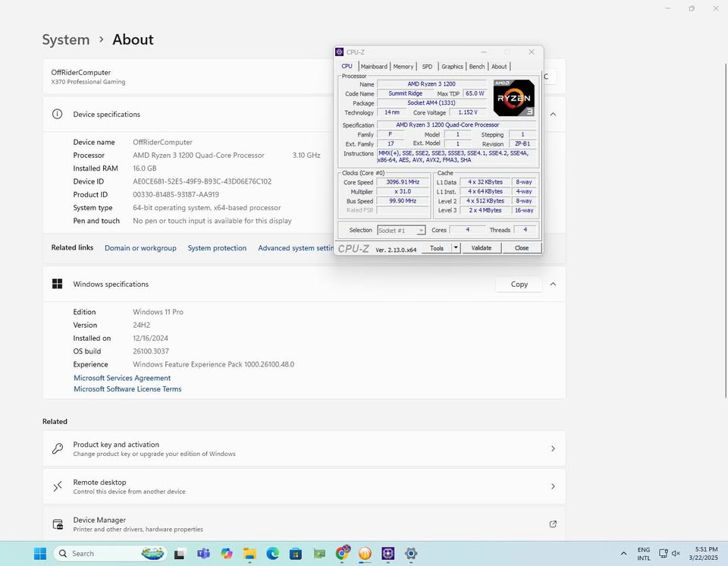Open Product key and activation
This screenshot has width=728, height=566.
click(304, 448)
